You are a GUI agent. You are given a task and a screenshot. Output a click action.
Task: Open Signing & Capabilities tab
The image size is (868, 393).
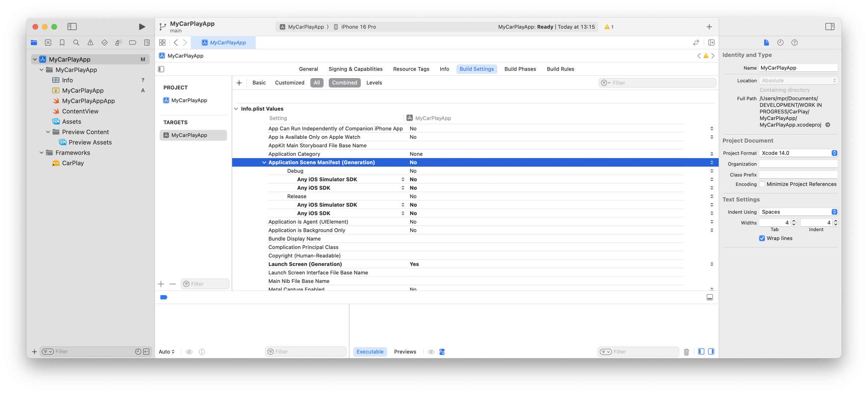[355, 69]
